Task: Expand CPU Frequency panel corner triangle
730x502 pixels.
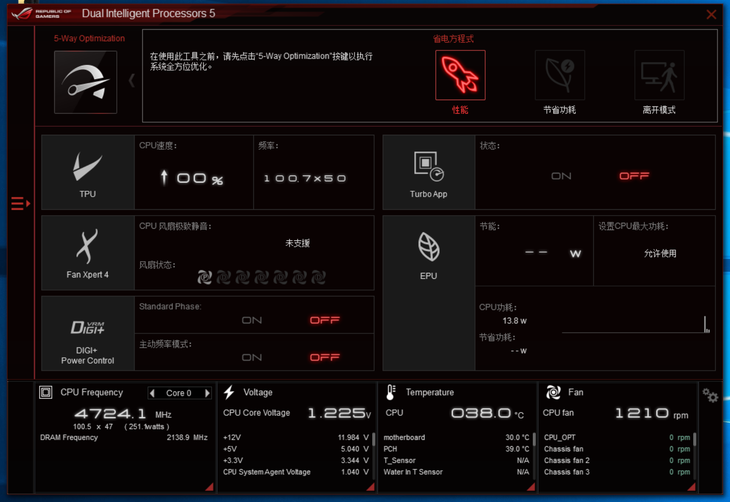Action: [x=210, y=487]
